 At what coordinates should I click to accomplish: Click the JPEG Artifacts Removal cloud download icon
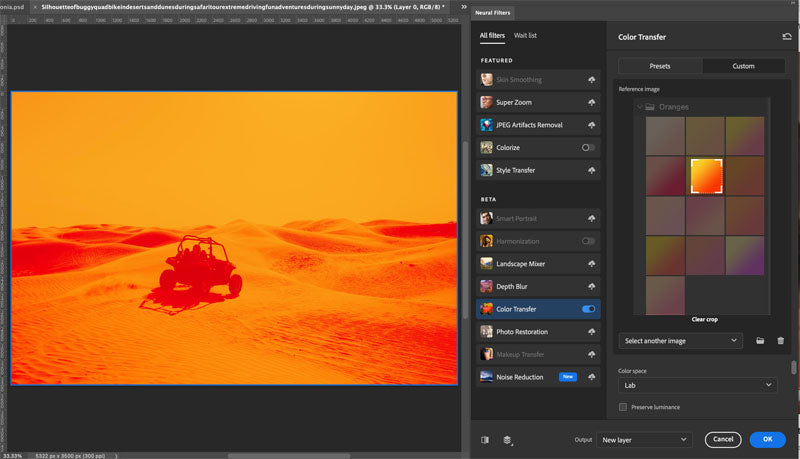coord(592,125)
